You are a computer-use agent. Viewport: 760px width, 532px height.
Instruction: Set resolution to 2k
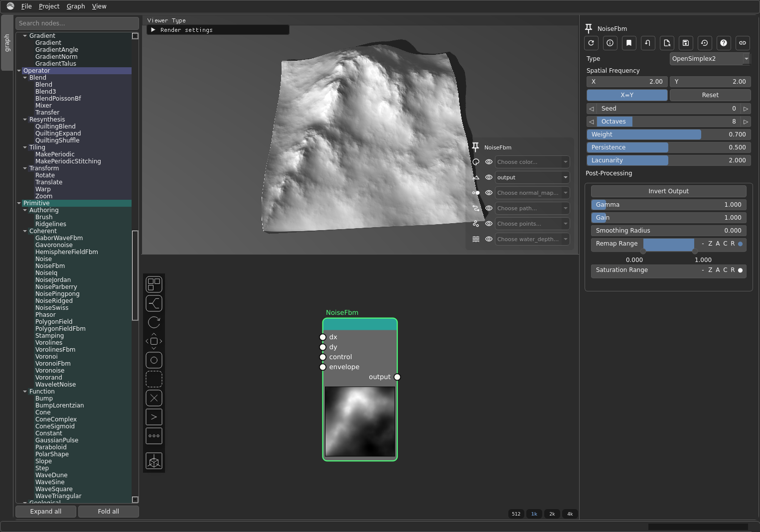click(552, 514)
